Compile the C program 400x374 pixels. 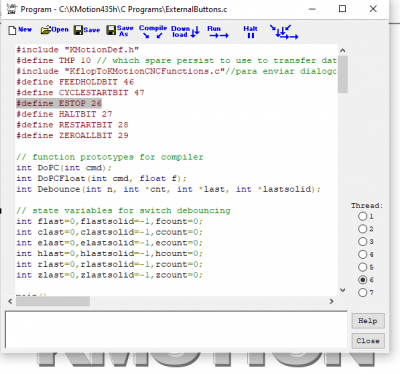click(x=153, y=31)
